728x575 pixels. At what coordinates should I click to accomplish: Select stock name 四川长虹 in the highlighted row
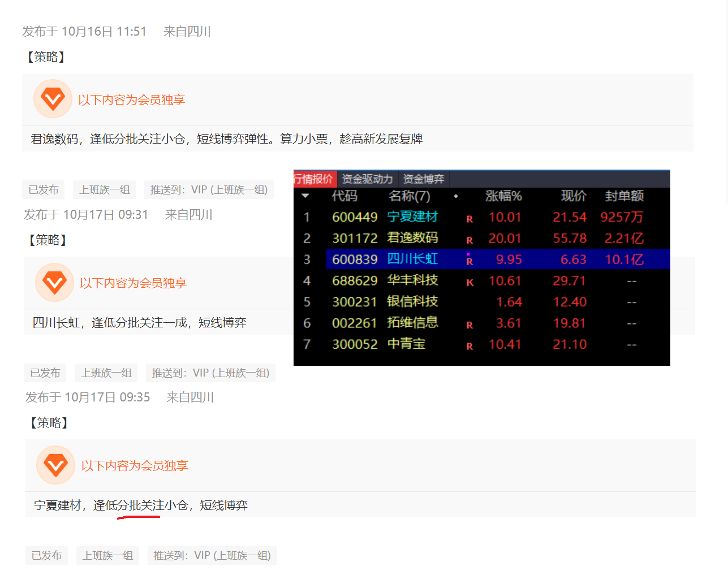point(412,260)
